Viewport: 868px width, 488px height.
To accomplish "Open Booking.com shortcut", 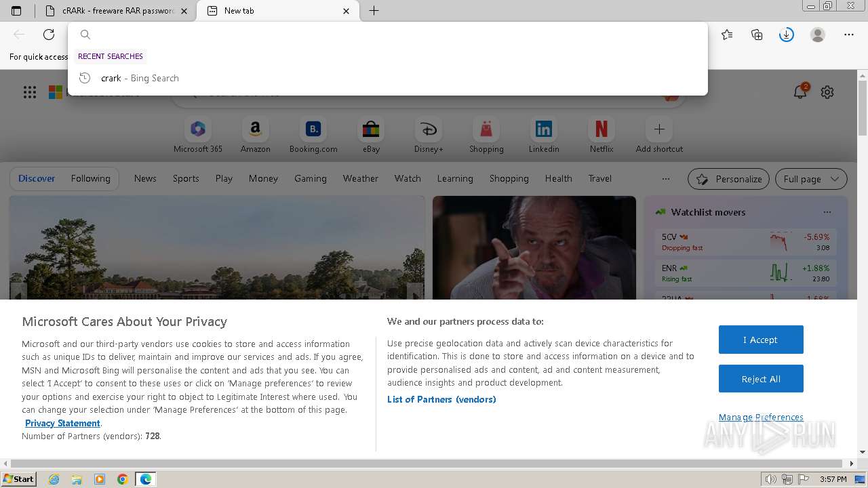I will 313,136.
